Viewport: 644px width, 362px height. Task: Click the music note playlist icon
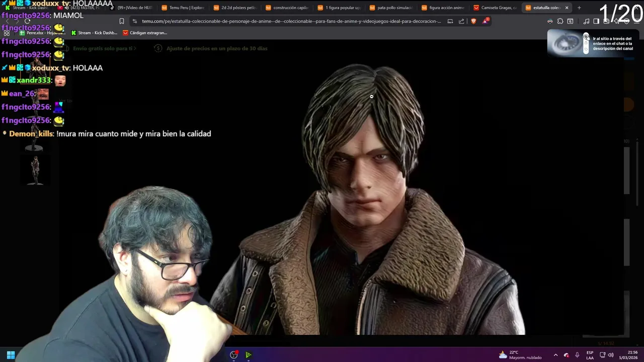586,21
